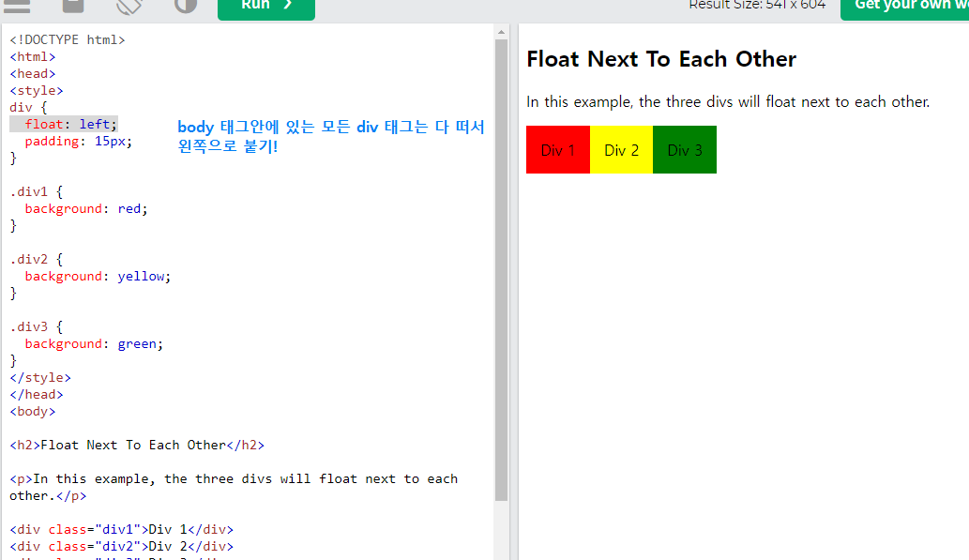Click the result paragraph about three divs
Viewport: 969px width, 560px height.
point(728,102)
